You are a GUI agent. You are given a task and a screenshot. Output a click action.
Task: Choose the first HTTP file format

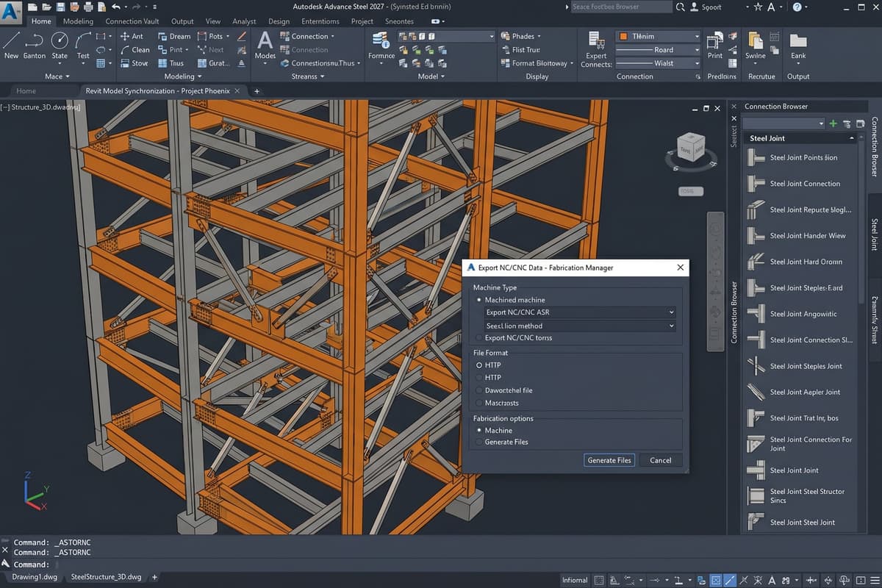(479, 365)
